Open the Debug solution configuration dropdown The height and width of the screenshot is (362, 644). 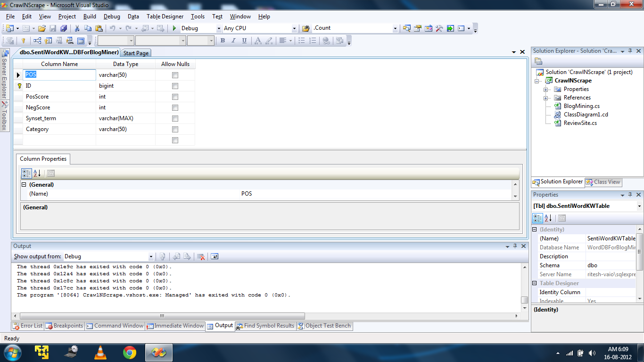(219, 28)
